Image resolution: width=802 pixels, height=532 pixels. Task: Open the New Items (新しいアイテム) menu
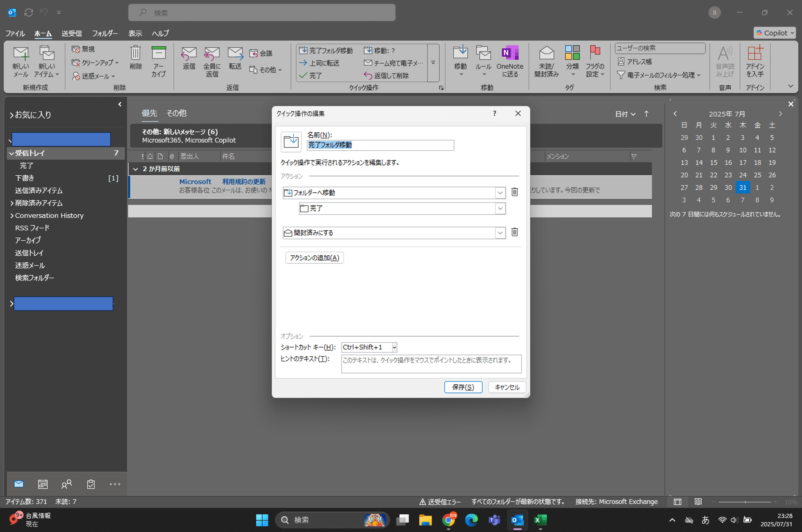47,62
